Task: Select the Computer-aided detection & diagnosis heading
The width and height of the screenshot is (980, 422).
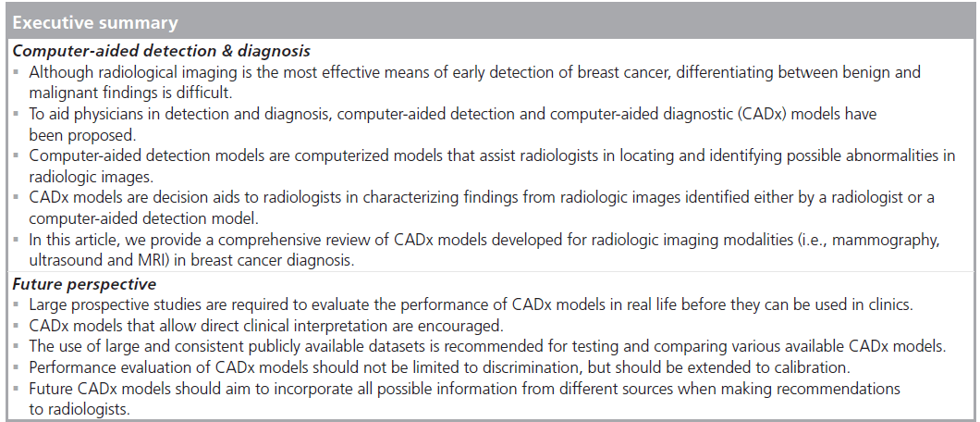Action: [161, 51]
